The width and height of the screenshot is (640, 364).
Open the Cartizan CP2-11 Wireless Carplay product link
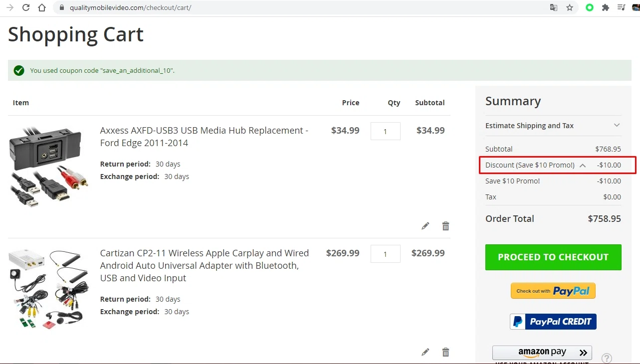(x=205, y=265)
